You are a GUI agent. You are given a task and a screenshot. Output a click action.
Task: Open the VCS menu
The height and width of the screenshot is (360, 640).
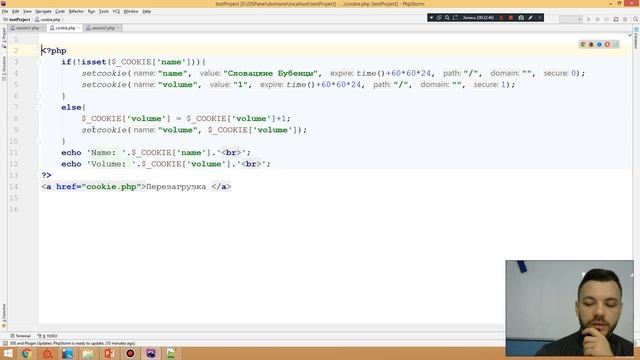coord(116,11)
